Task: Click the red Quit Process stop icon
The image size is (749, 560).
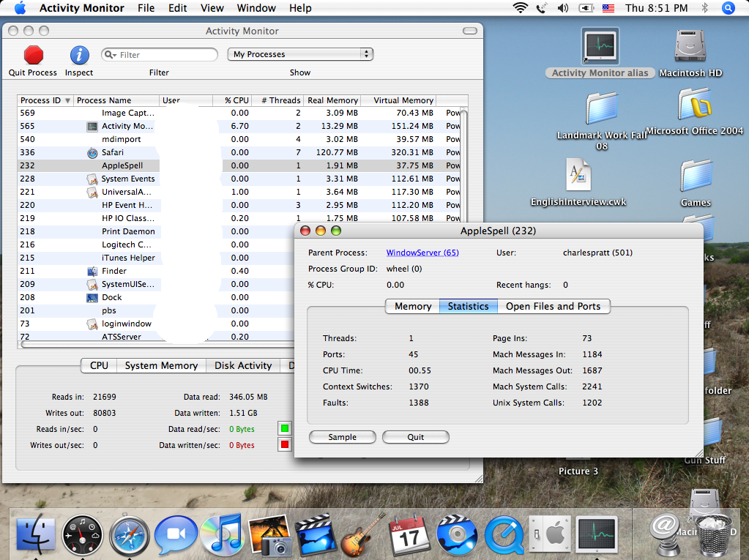Action: [33, 56]
